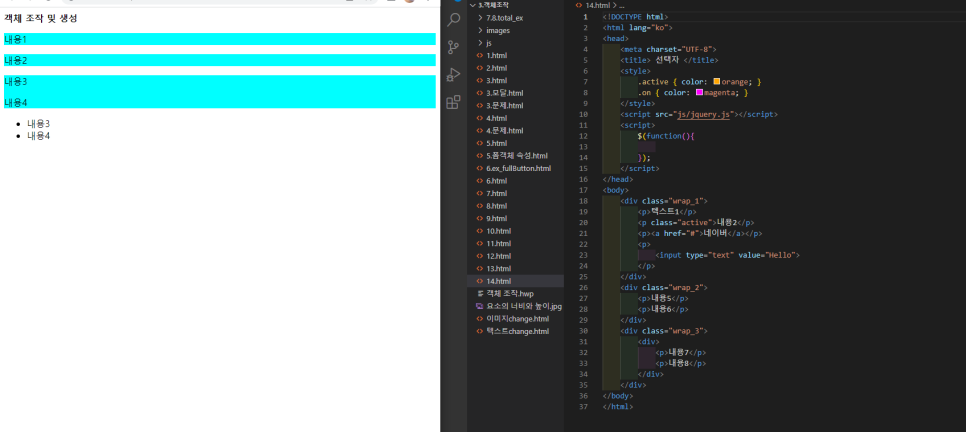Place cursor on empty line 13 in script
This screenshot has width=966, height=432.
[x=647, y=147]
